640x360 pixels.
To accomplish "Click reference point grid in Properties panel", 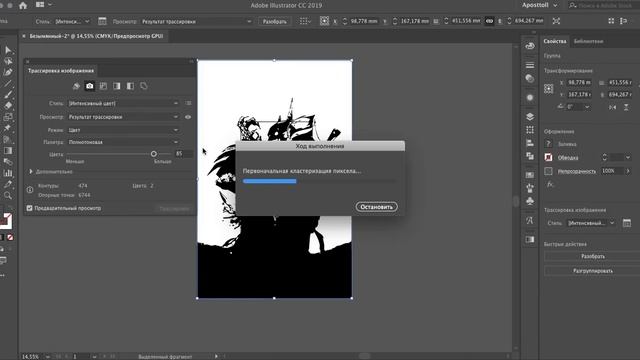I will (549, 89).
